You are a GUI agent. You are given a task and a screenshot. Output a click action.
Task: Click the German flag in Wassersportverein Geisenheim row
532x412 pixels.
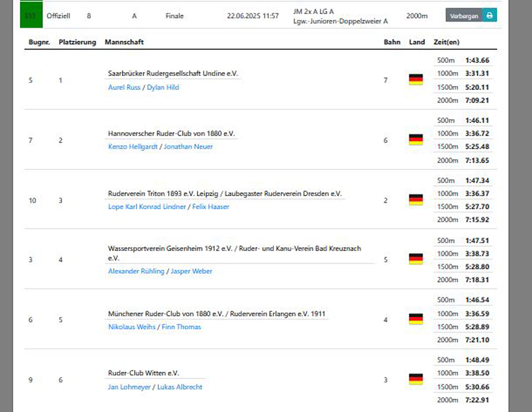pyautogui.click(x=415, y=259)
